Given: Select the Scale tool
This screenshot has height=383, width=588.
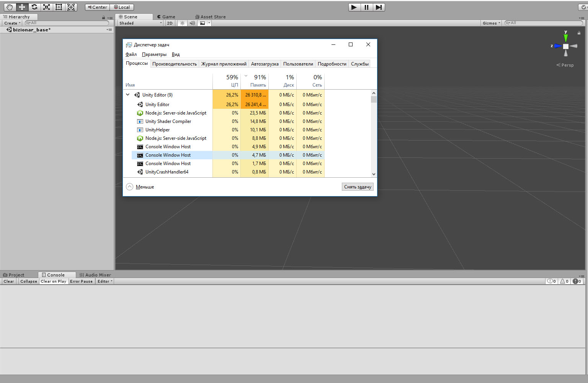Looking at the screenshot, I should [47, 7].
